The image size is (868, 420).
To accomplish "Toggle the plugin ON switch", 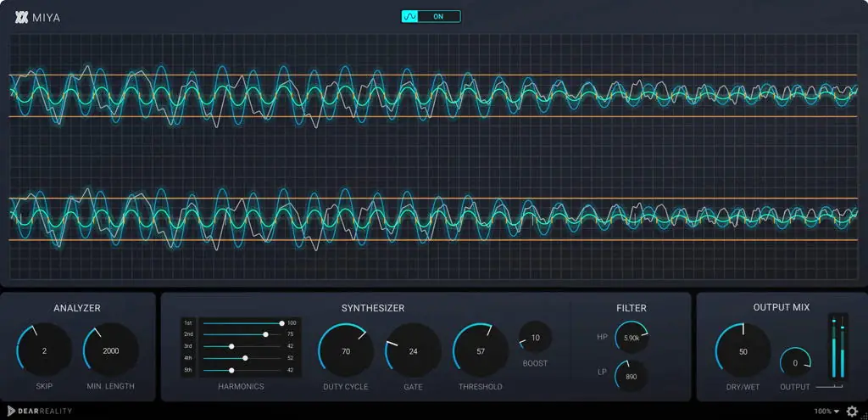I will click(431, 16).
